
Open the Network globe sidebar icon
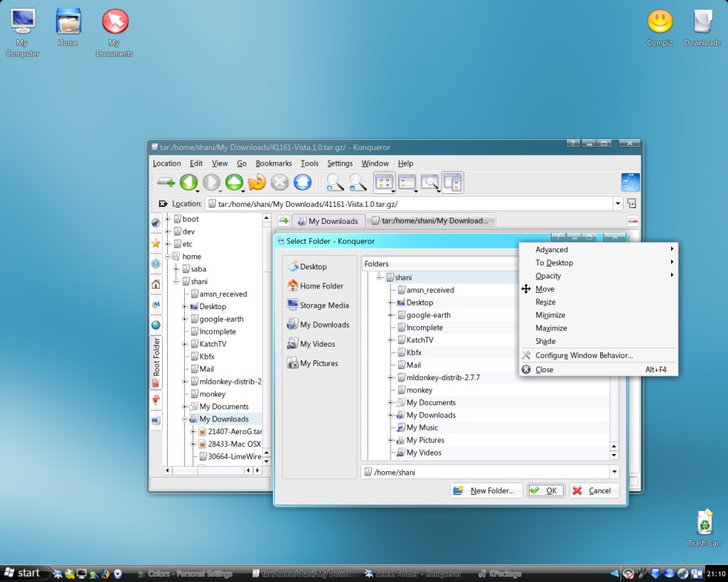pos(156,325)
